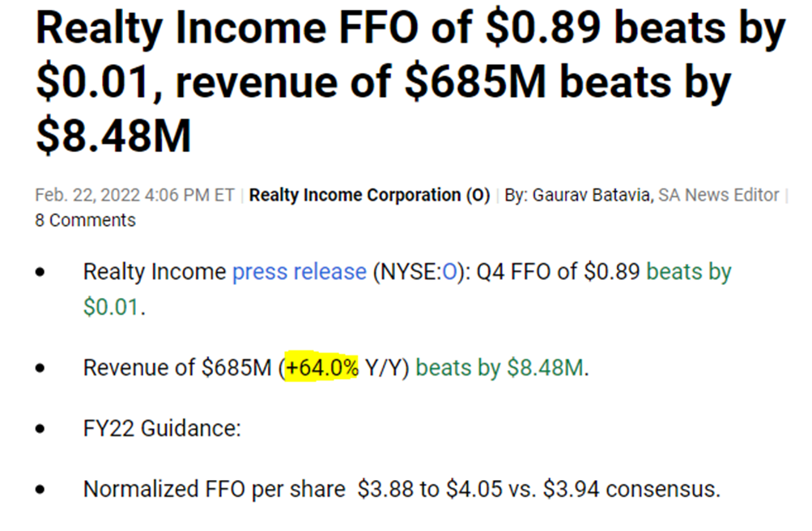This screenshot has width=812, height=531.
Task: Click the Y/Y text after the highlighted percent
Action: pyautogui.click(x=385, y=368)
